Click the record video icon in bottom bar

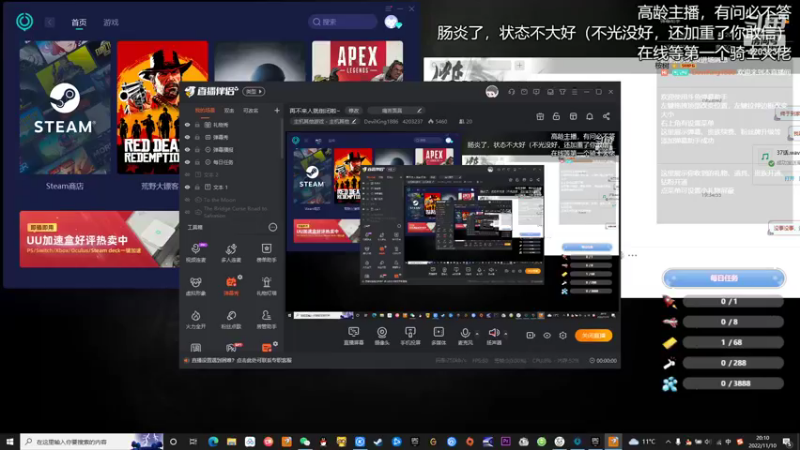coord(531,335)
